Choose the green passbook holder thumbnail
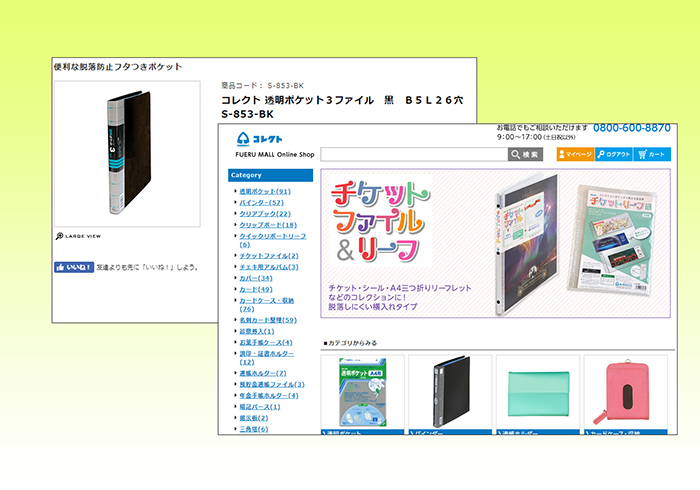 point(537,393)
